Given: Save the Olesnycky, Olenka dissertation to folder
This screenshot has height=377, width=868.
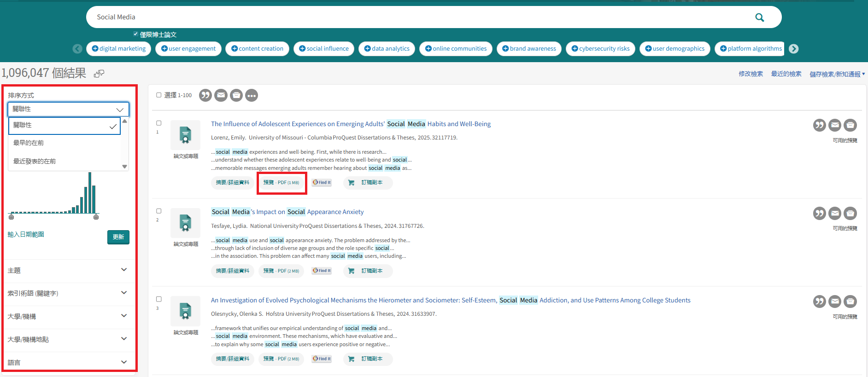Looking at the screenshot, I should coord(850,302).
